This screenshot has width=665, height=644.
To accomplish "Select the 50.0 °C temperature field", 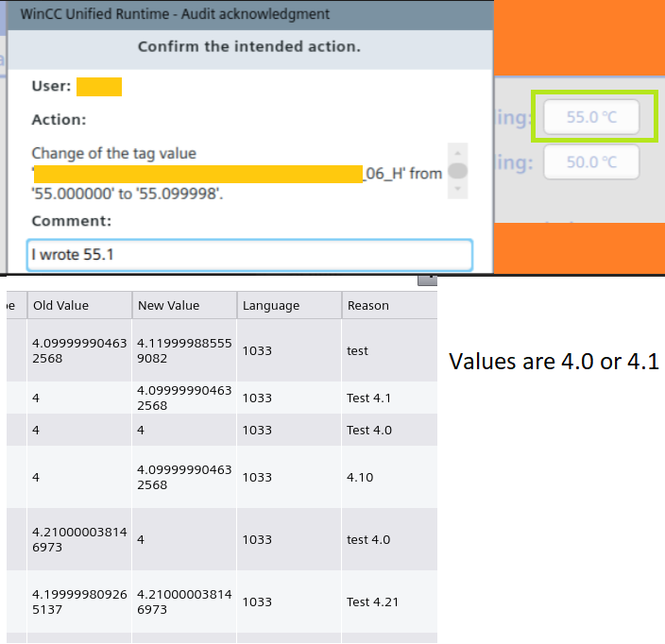I will pyautogui.click(x=591, y=162).
